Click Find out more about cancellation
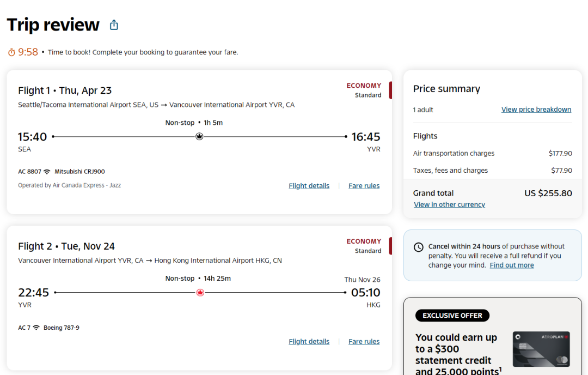 511,265
